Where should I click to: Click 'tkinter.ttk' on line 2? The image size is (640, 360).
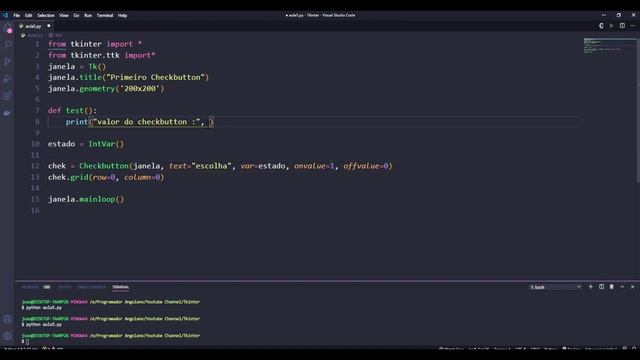tap(95, 55)
